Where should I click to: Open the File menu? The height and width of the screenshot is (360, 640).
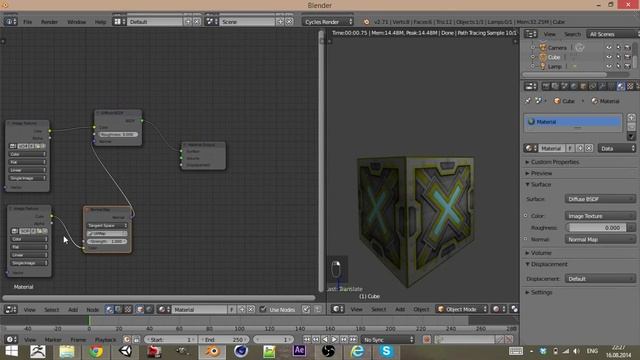point(27,22)
